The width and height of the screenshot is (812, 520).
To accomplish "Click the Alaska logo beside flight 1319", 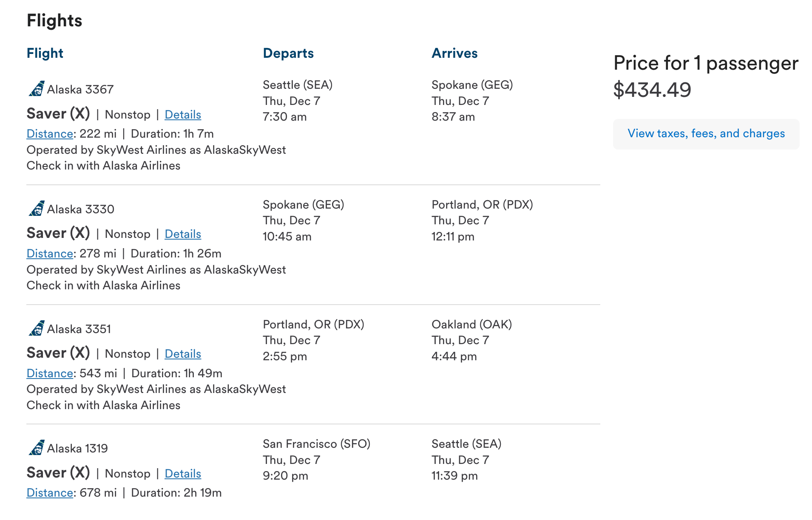I will tap(37, 448).
